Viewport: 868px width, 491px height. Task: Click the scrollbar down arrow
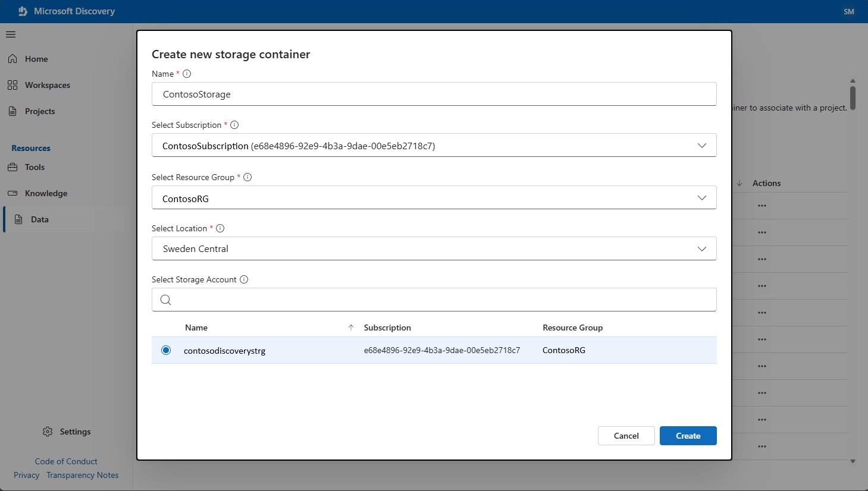[853, 461]
